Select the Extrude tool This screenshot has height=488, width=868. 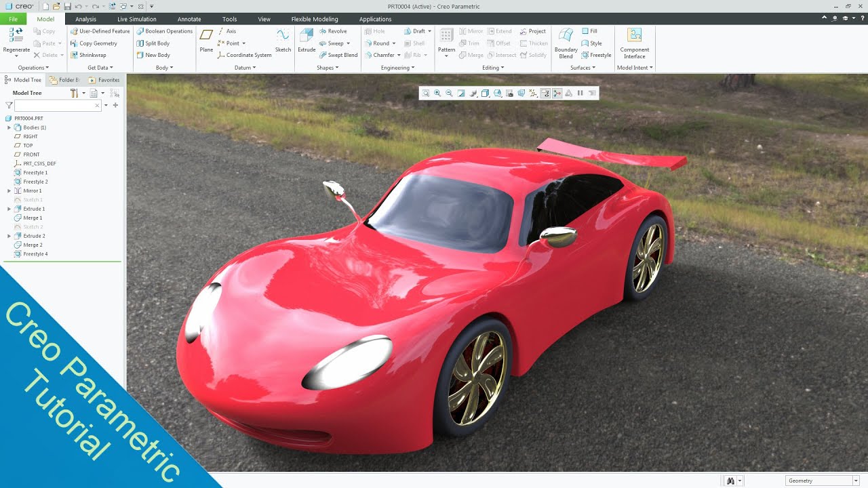[307, 40]
